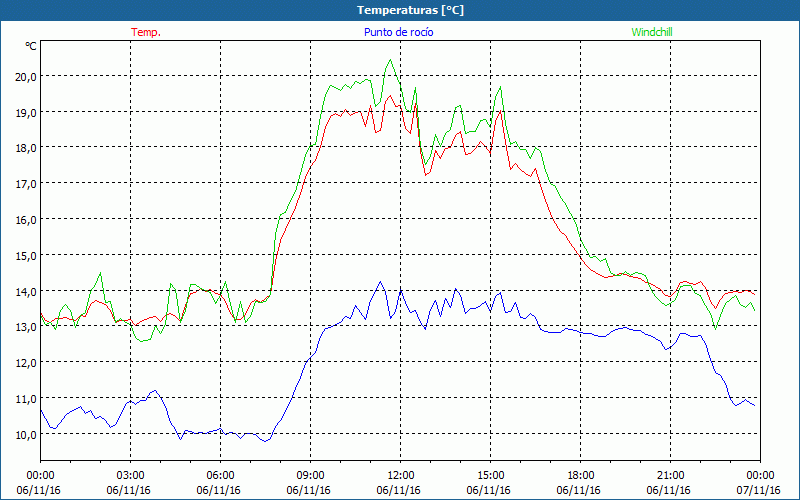Click the '14,0' y-axis value
The width and height of the screenshot is (800, 500).
27,292
